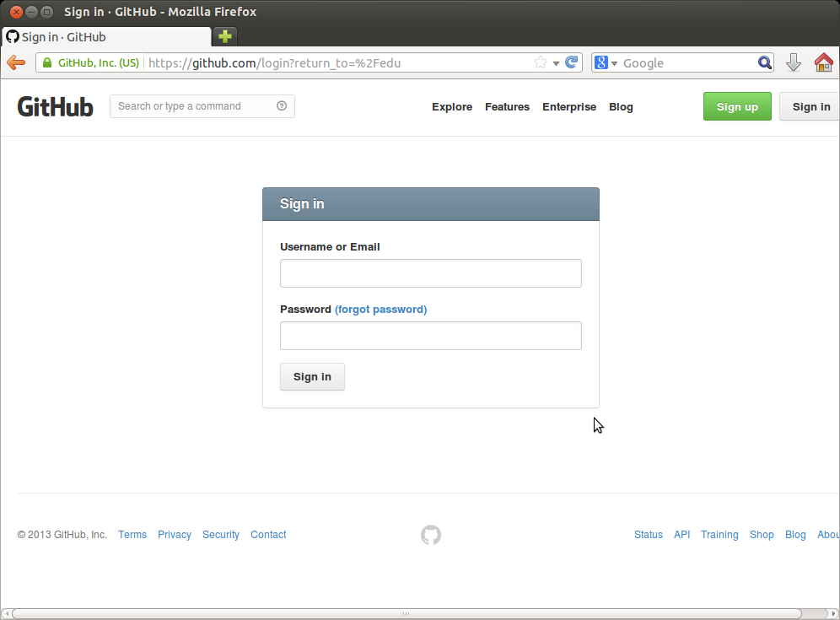Click the scrollbar left arrow
The image size is (840, 620).
click(6, 613)
